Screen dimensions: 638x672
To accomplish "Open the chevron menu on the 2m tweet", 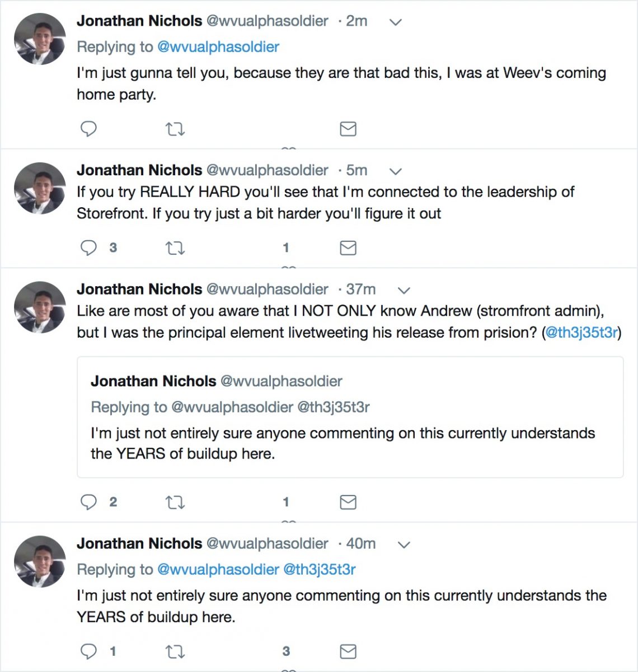I will click(x=396, y=22).
